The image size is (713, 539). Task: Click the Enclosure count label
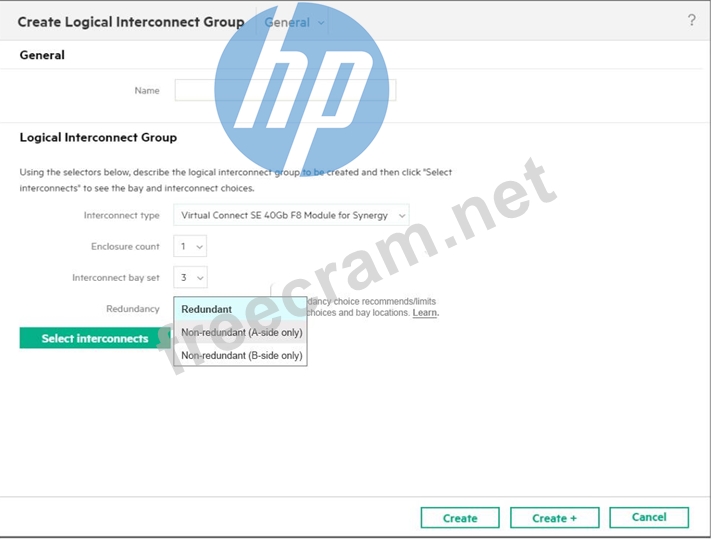pos(125,247)
